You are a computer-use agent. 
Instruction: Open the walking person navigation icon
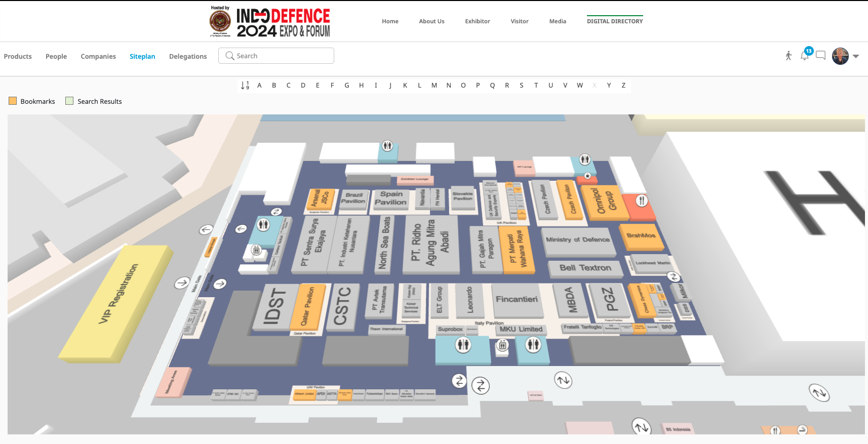[x=788, y=56]
